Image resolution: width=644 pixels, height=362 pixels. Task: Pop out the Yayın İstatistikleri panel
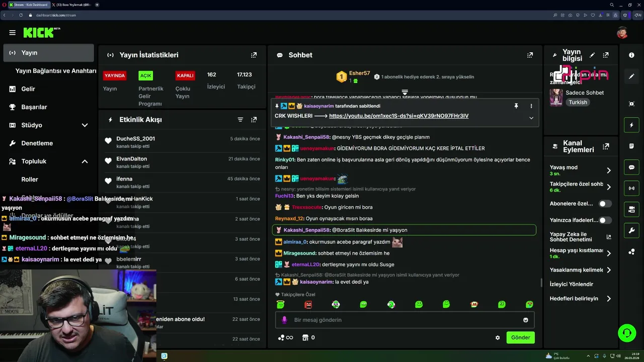click(x=254, y=55)
